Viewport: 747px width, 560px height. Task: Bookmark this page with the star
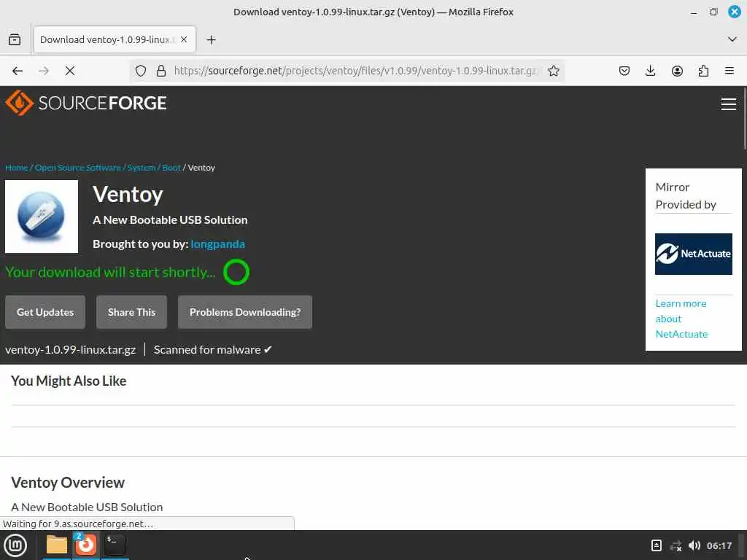(x=554, y=71)
